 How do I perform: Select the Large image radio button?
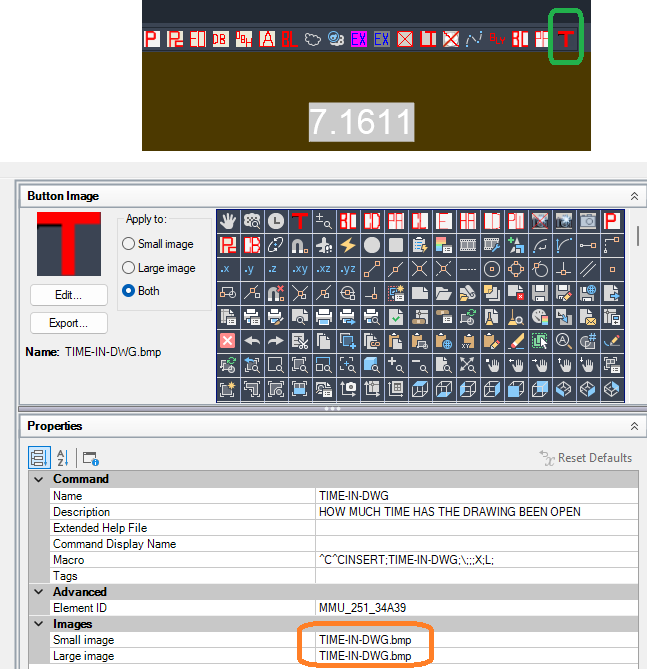coord(128,268)
